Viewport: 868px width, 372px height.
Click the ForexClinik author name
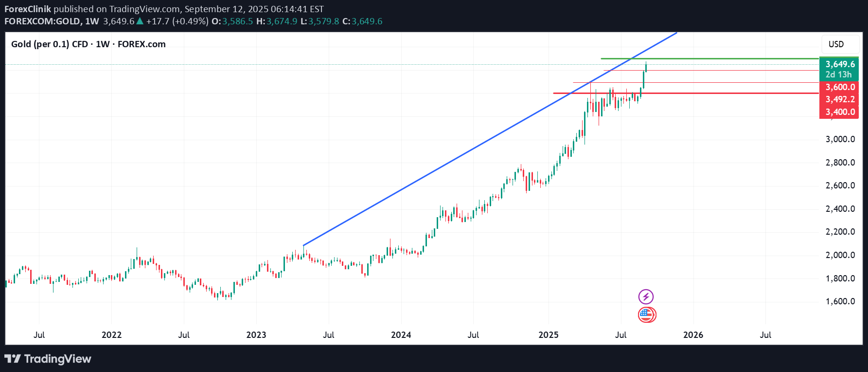[x=27, y=9]
